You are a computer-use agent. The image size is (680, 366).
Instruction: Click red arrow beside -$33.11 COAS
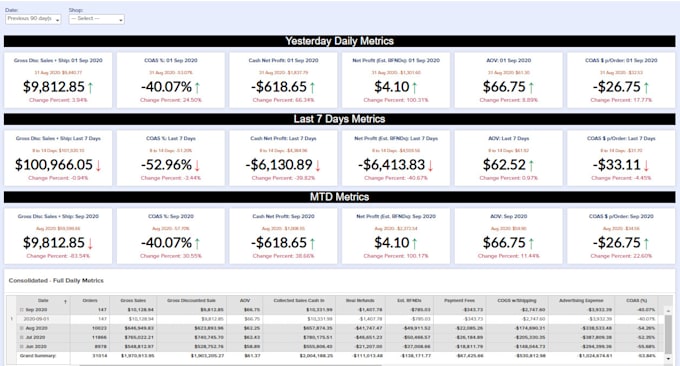[646, 165]
